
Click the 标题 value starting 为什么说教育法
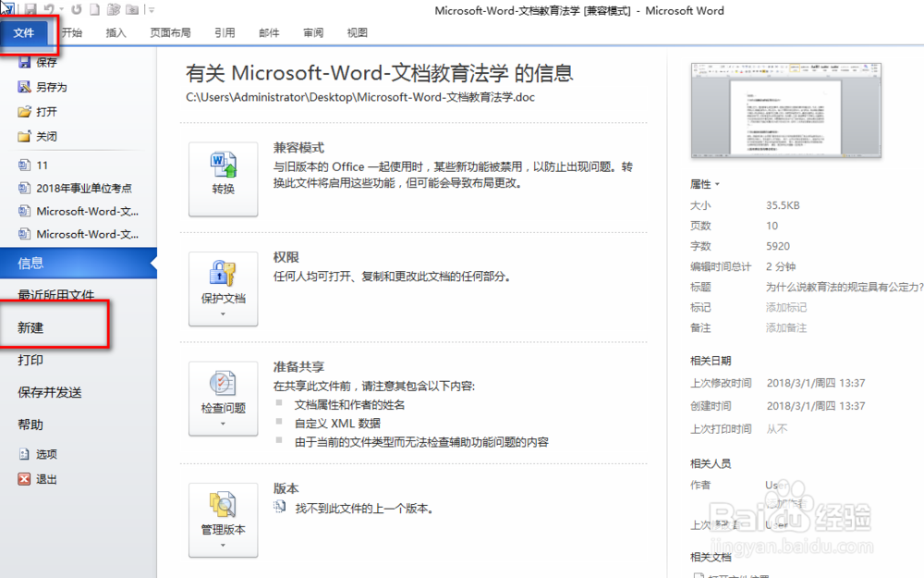844,288
